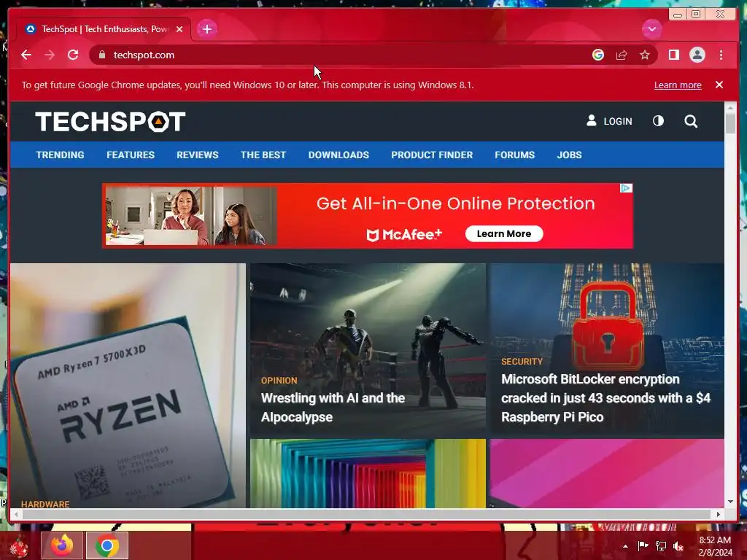This screenshot has width=747, height=560.
Task: Click the LOGIN link
Action: coord(609,121)
